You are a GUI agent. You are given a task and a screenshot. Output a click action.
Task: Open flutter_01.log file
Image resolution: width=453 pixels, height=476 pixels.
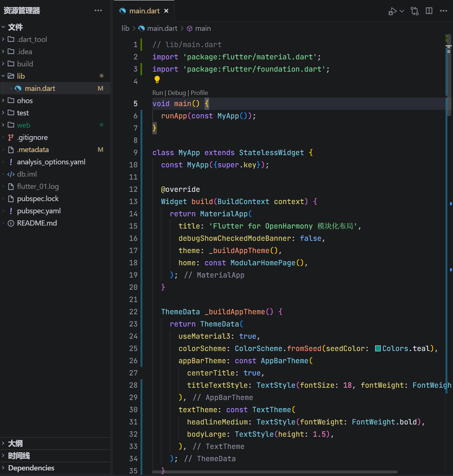tap(55, 186)
